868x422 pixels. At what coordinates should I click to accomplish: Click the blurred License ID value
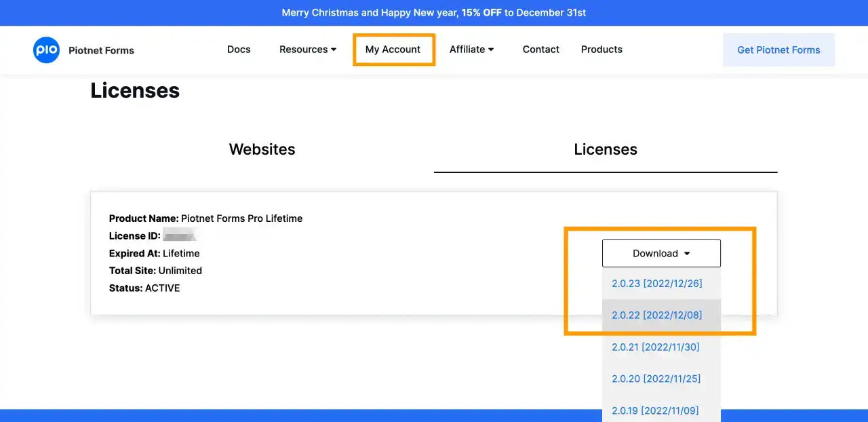point(180,236)
